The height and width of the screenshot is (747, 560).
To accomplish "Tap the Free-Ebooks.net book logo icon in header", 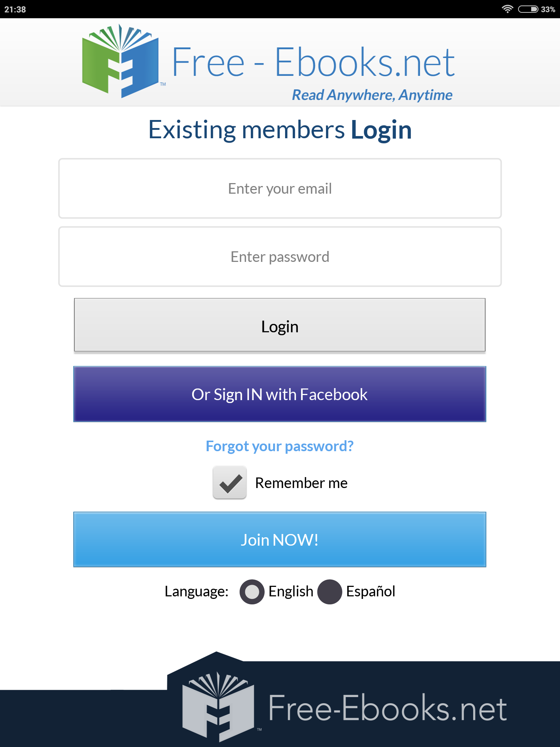I will tap(121, 61).
